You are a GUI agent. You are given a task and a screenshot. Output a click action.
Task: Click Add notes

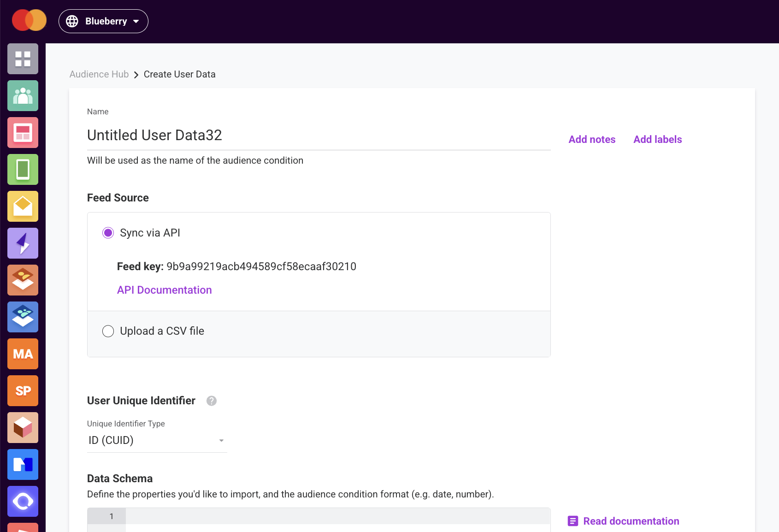(x=592, y=139)
